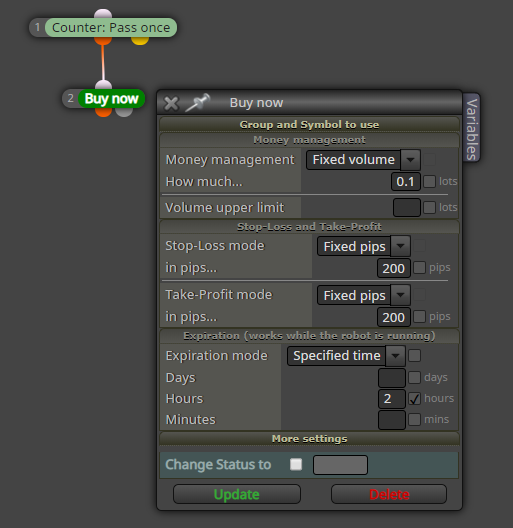
Task: Toggle the Stop-Loss pips checkbox
Action: (x=419, y=268)
